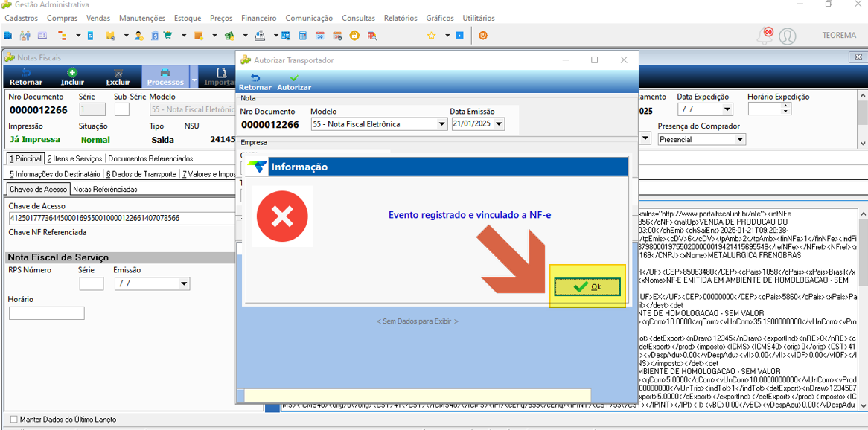Open the Data Emissão date dropdown

point(500,124)
